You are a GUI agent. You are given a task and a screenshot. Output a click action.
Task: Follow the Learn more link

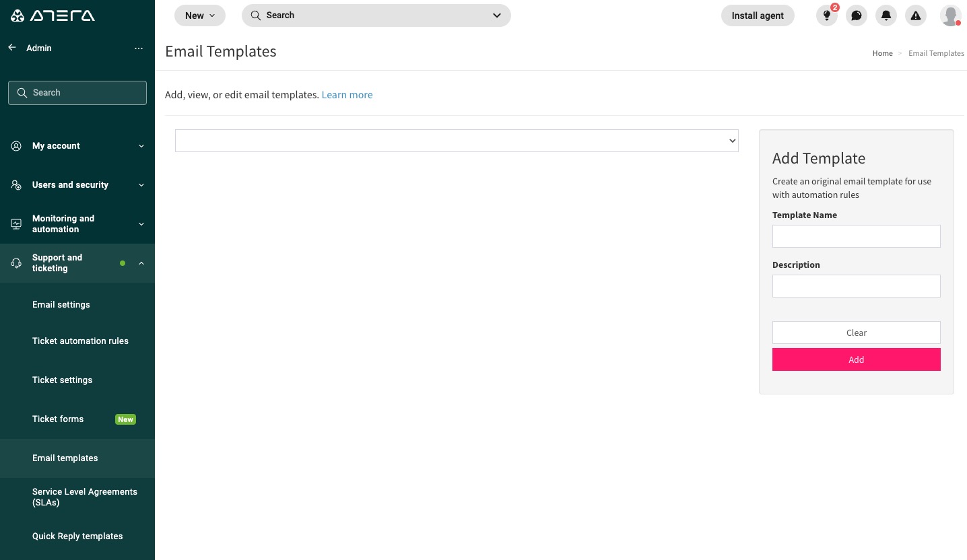(347, 94)
